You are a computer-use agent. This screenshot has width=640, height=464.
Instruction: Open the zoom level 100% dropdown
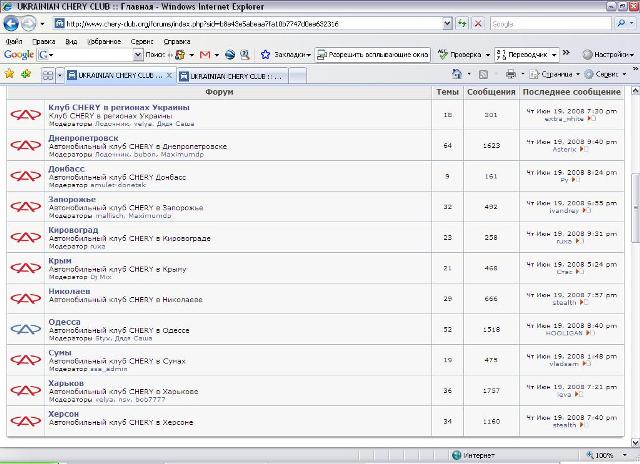[x=624, y=455]
